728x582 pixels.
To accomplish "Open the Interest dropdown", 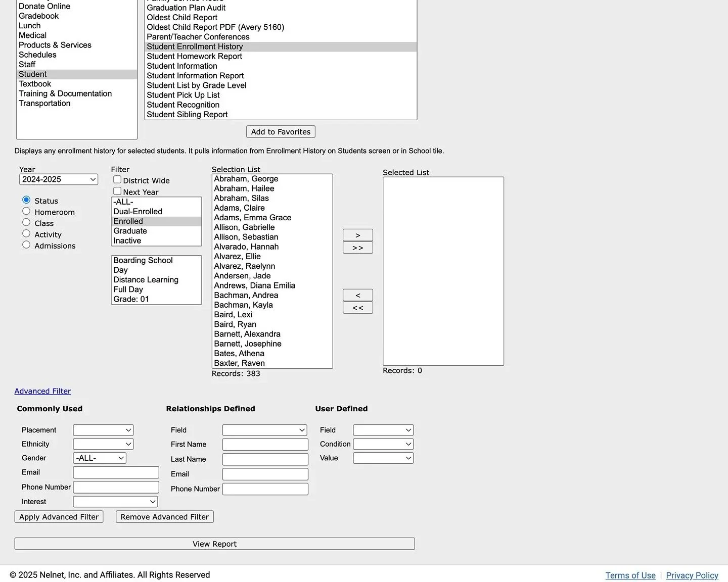I will (115, 501).
